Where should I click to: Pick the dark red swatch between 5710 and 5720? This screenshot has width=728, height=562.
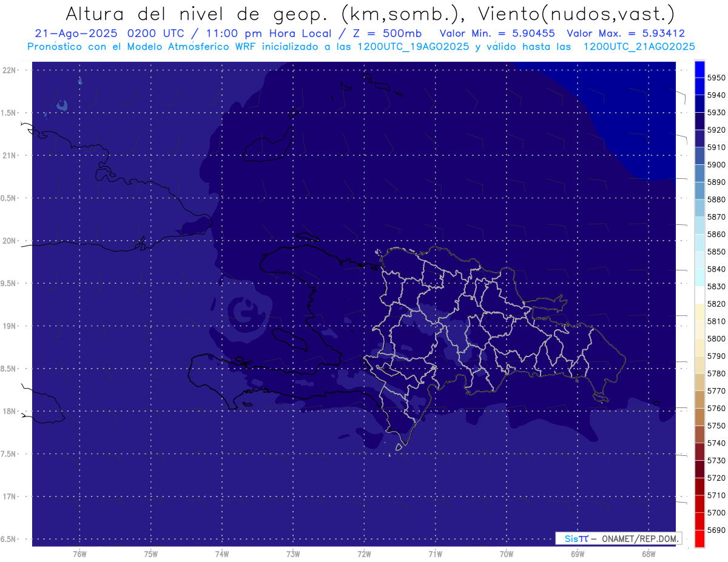[699, 487]
